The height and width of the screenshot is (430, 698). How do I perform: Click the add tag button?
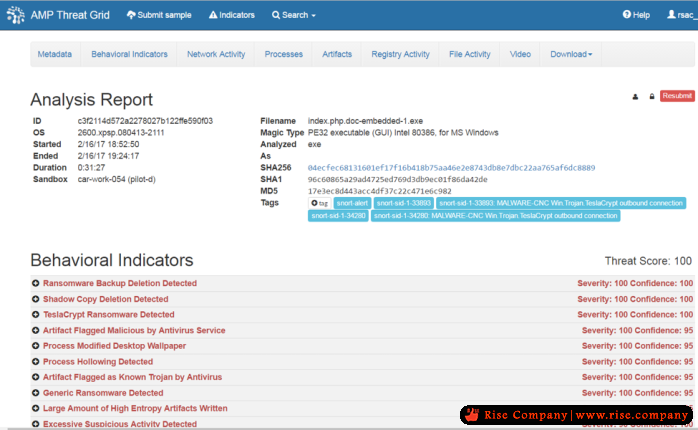tap(319, 203)
